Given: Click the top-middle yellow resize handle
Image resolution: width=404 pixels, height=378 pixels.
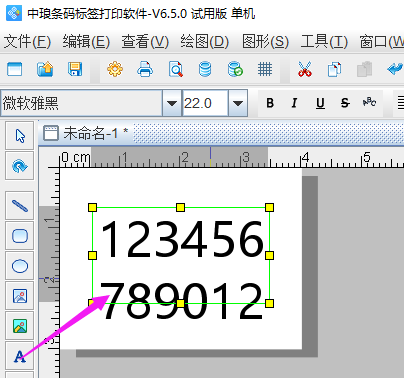Looking at the screenshot, I should click(x=180, y=208).
